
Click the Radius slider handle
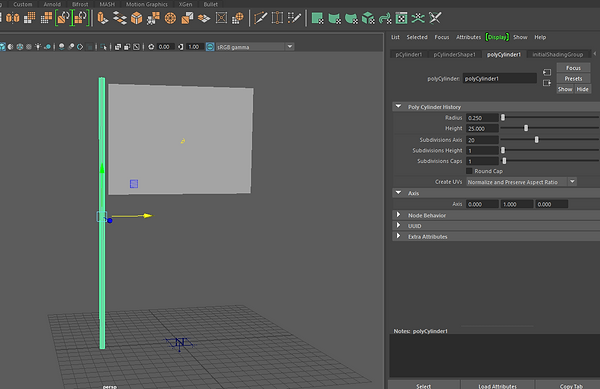(x=503, y=117)
